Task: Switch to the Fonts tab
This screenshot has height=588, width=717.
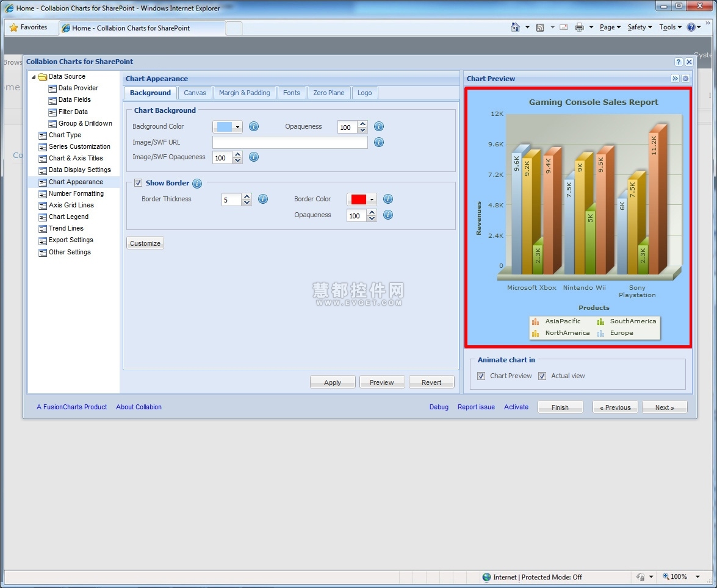Action: 291,93
